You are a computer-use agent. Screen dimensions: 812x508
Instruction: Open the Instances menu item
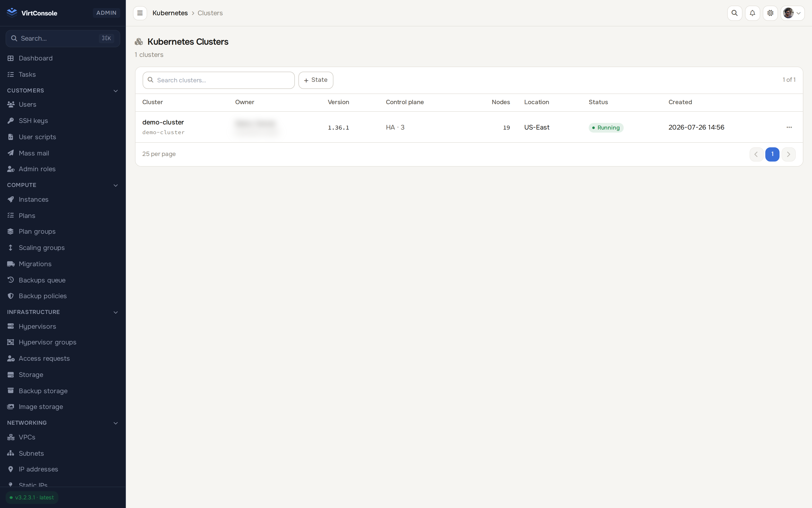click(63, 199)
